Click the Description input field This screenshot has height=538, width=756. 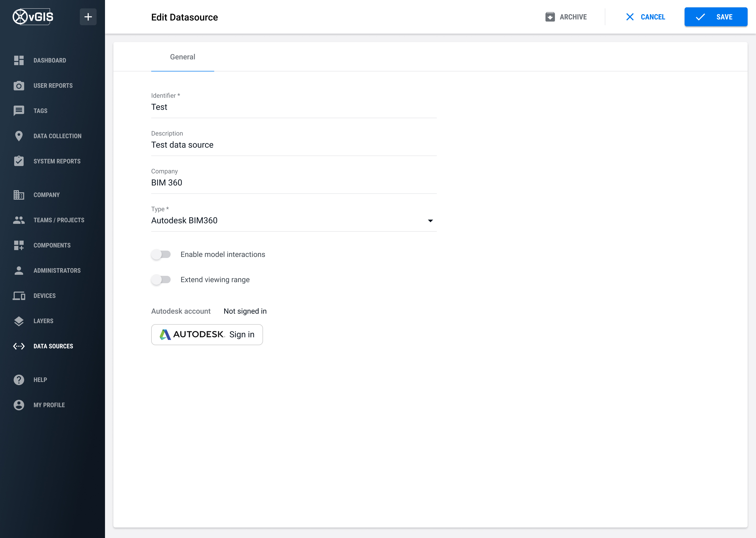[x=293, y=144]
